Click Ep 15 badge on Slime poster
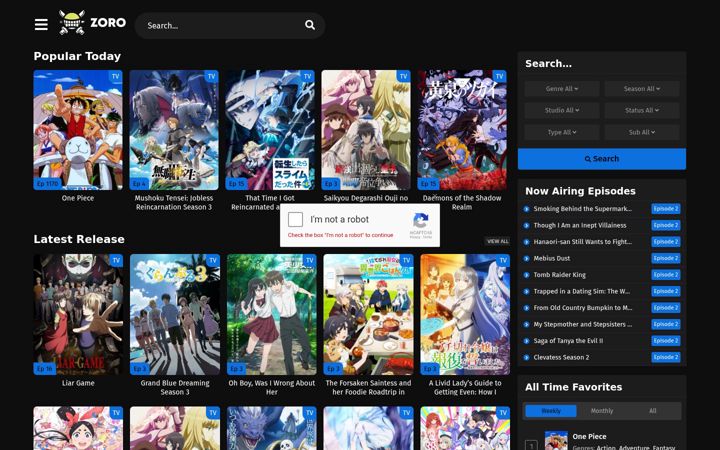Viewport: 720px width, 450px height. pyautogui.click(x=237, y=184)
